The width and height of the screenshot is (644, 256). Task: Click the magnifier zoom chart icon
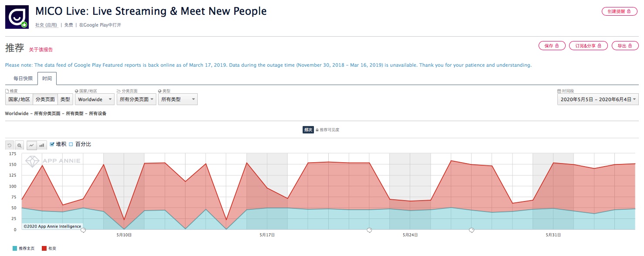click(20, 145)
